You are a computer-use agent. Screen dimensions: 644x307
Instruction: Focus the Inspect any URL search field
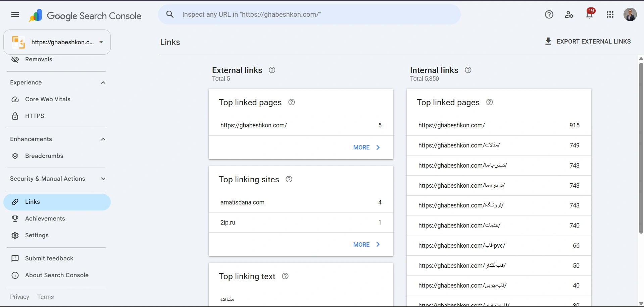309,14
